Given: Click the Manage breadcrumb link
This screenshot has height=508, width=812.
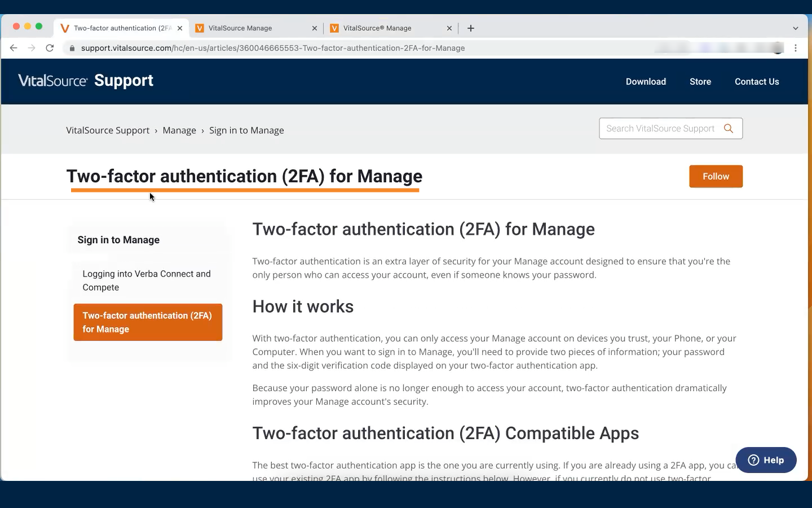Looking at the screenshot, I should point(179,130).
